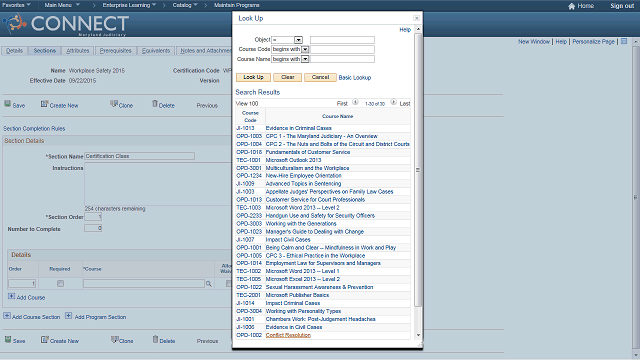Click the Section Name input field

click(x=140, y=156)
